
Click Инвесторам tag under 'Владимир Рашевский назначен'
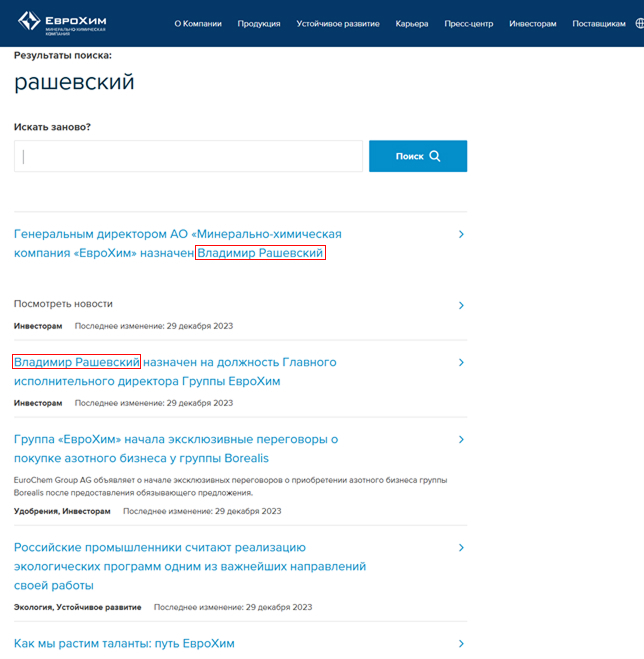pos(38,403)
